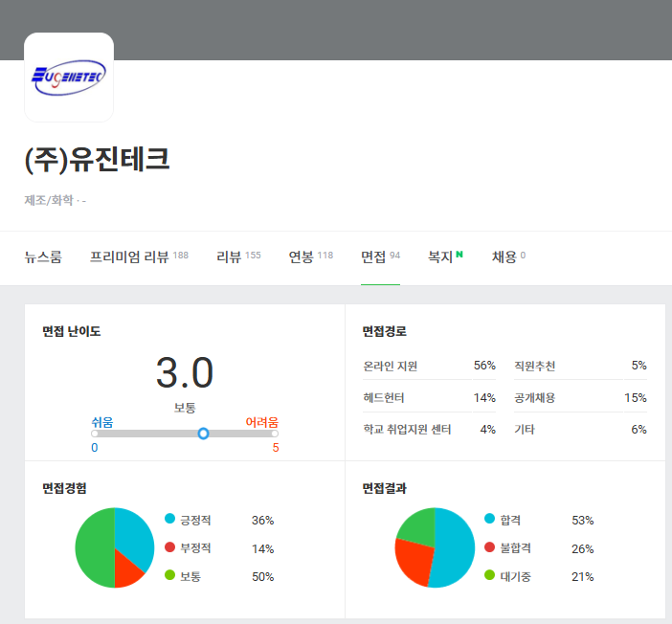Image resolution: width=672 pixels, height=624 pixels.
Task: Click the 직원추천 row label
Action: point(534,366)
